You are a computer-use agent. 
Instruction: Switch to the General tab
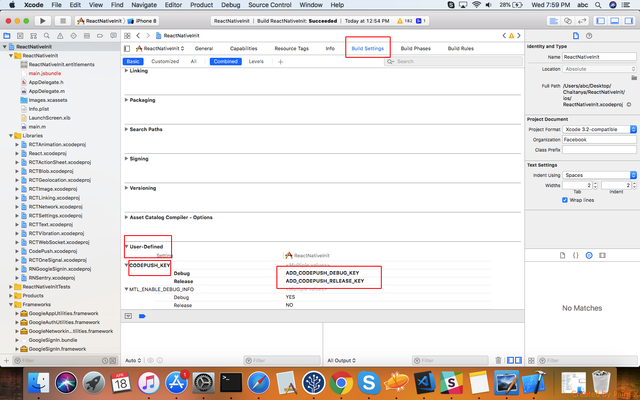(x=204, y=48)
